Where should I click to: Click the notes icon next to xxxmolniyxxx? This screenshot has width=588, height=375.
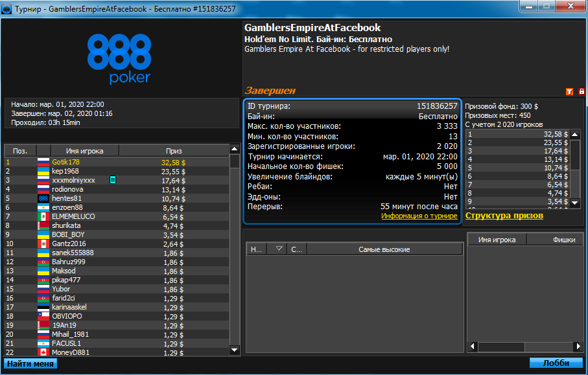click(x=113, y=180)
